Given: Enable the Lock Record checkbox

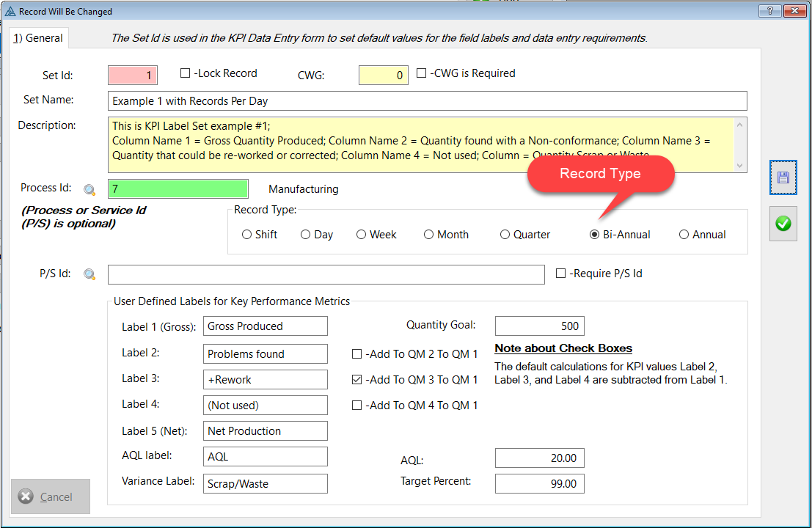Looking at the screenshot, I should (x=184, y=73).
